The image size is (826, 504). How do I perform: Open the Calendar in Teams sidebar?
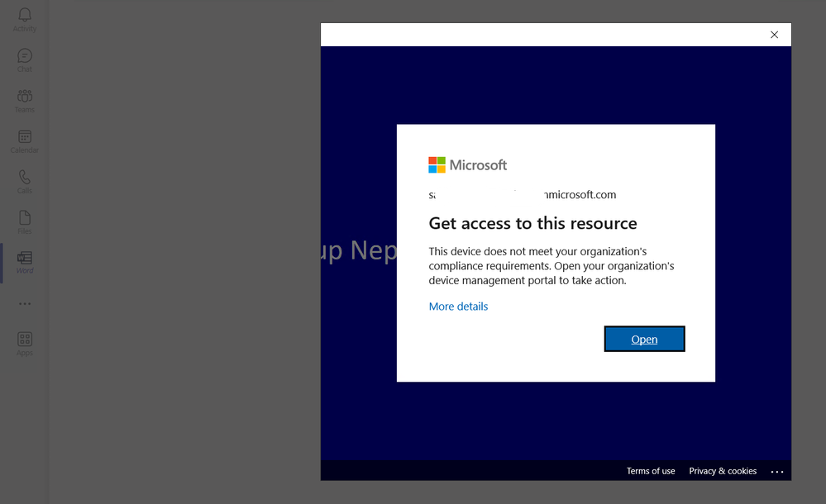pyautogui.click(x=25, y=141)
